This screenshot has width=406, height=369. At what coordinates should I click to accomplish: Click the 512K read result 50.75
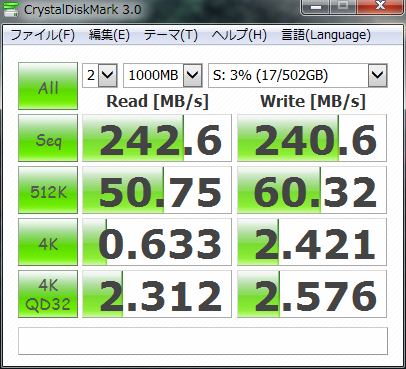click(157, 190)
